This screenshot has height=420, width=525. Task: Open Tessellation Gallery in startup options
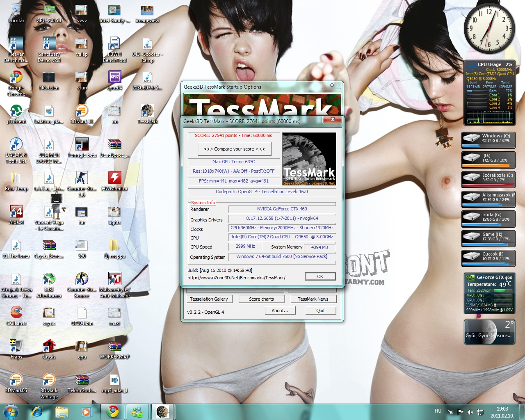pos(209,299)
